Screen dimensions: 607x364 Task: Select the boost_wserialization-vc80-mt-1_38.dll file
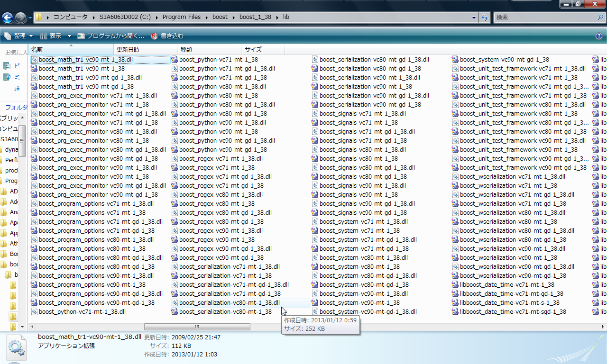[x=512, y=212]
